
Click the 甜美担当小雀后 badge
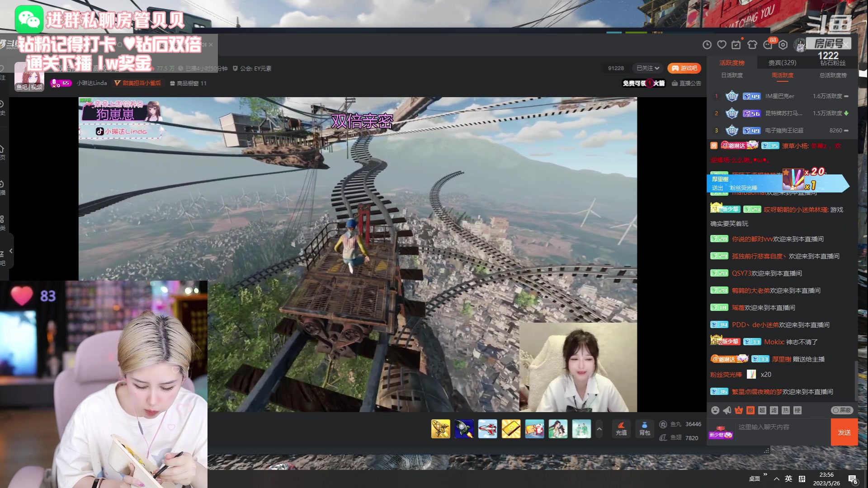click(137, 83)
